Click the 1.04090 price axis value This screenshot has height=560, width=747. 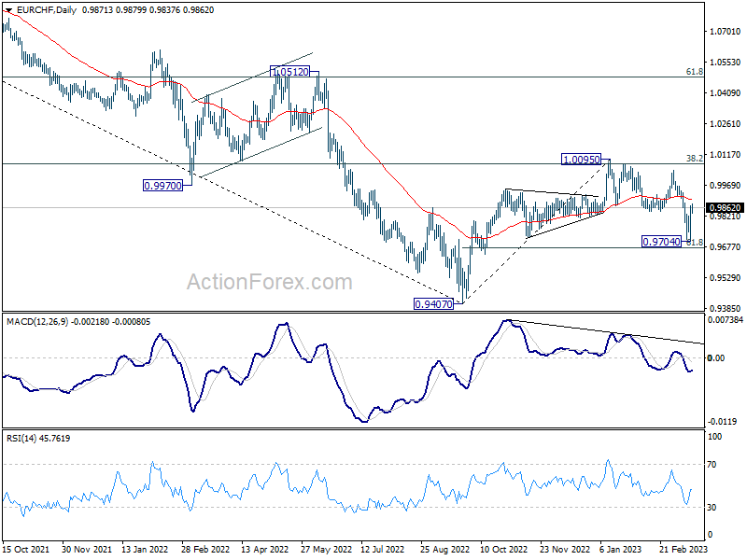pyautogui.click(x=726, y=92)
